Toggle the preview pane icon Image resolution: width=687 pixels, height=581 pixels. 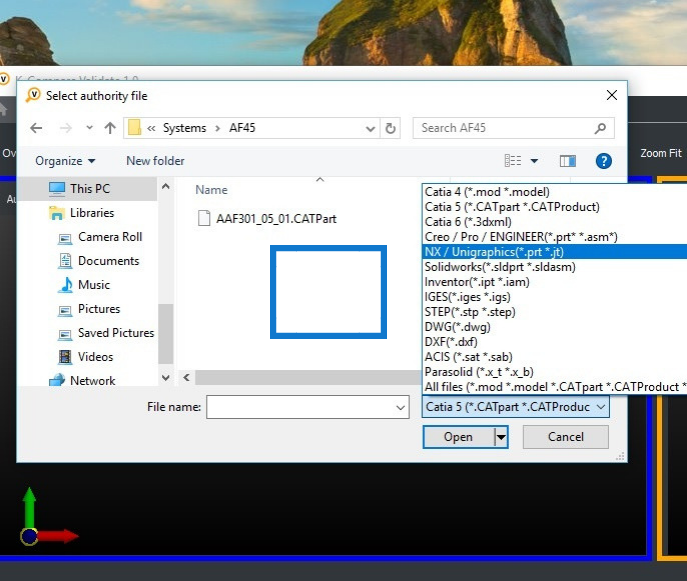pos(567,161)
